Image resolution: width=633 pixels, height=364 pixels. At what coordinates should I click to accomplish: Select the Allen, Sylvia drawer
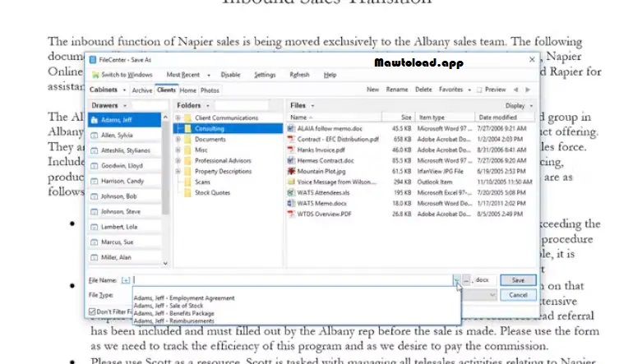click(125, 136)
